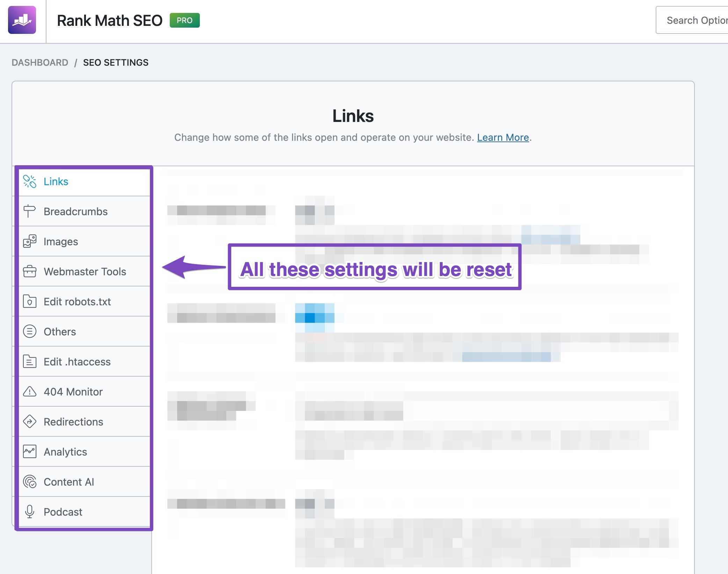Expand the Others section in sidebar

pos(60,331)
